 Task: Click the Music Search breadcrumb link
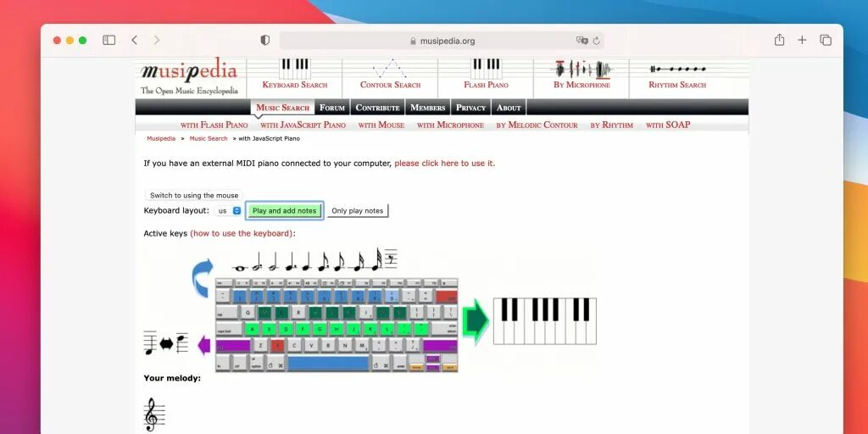click(x=209, y=138)
